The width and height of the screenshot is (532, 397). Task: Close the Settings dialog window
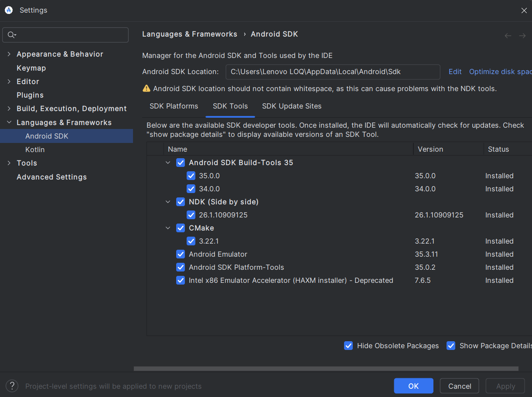(x=524, y=10)
